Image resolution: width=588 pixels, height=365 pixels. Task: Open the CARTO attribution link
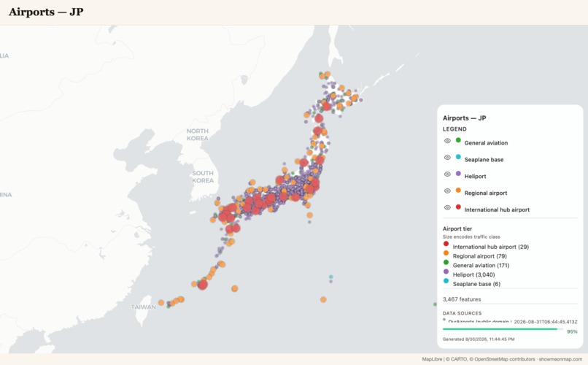click(x=459, y=359)
